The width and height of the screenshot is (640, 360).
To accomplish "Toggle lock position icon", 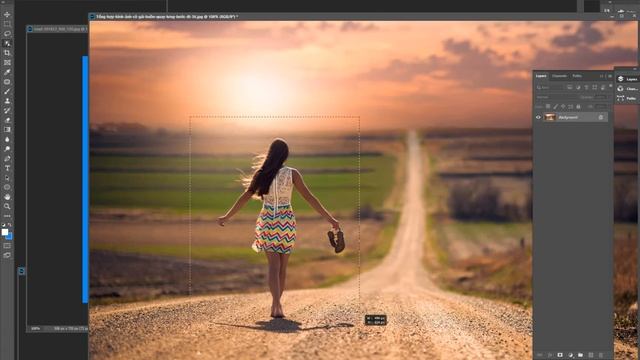I will point(563,107).
